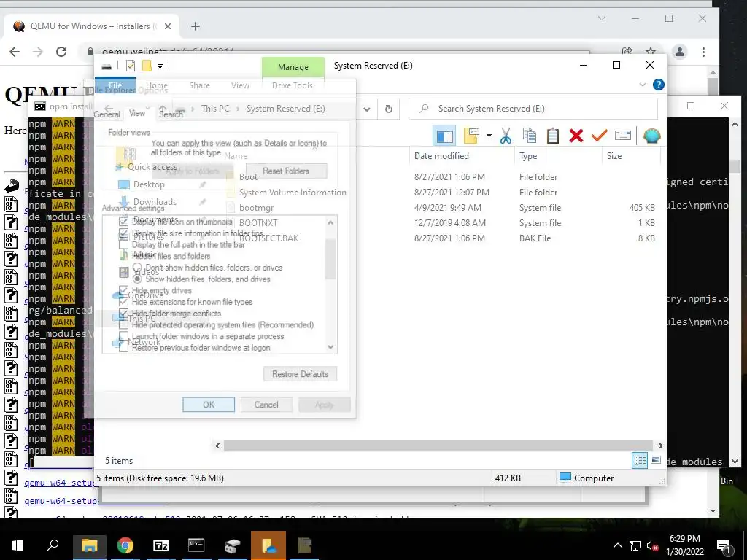The image size is (747, 560).
Task: Select Show hidden files, folders, and drives
Action: [137, 279]
